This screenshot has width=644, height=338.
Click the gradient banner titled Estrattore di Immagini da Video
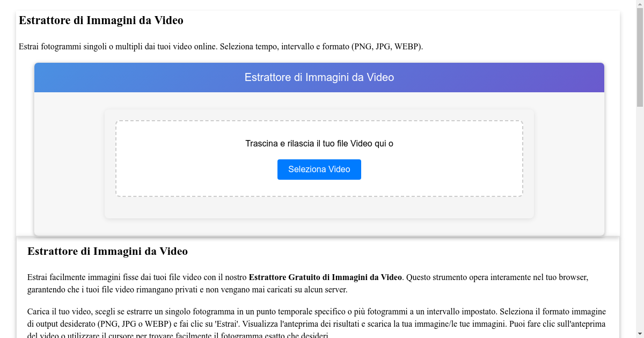point(319,77)
